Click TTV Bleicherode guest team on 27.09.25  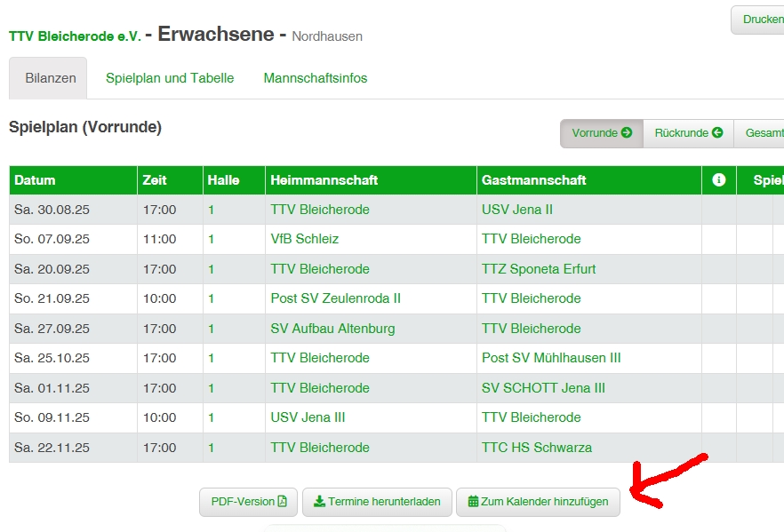[x=531, y=329]
